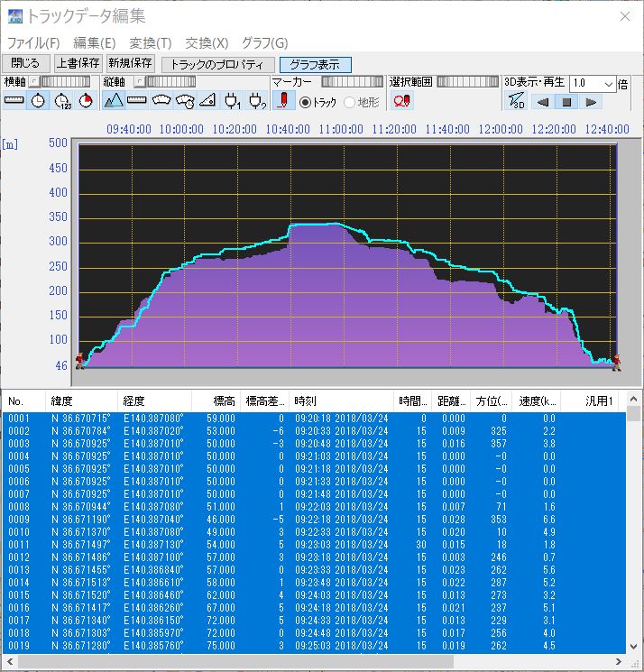The height and width of the screenshot is (672, 644).
Task: Click the horizontal scrollbar left arrow
Action: 10,661
